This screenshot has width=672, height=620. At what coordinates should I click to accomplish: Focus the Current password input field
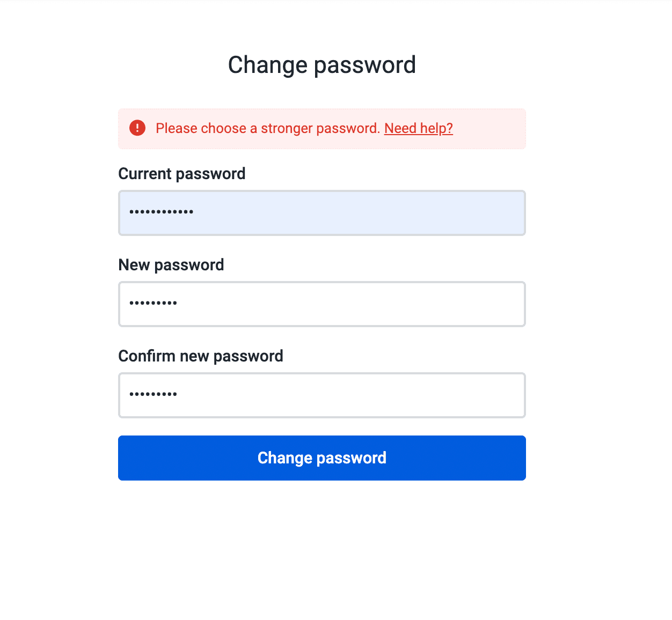tap(322, 213)
